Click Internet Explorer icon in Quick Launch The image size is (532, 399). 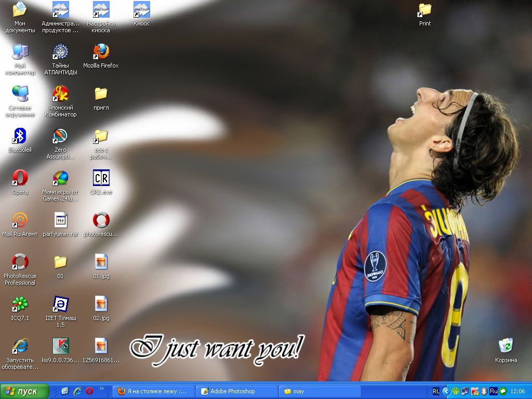[77, 391]
